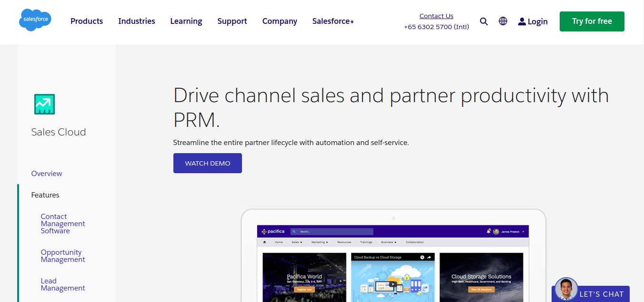Image resolution: width=644 pixels, height=302 pixels.
Task: Click the Pacifica World title text
Action: point(304,276)
